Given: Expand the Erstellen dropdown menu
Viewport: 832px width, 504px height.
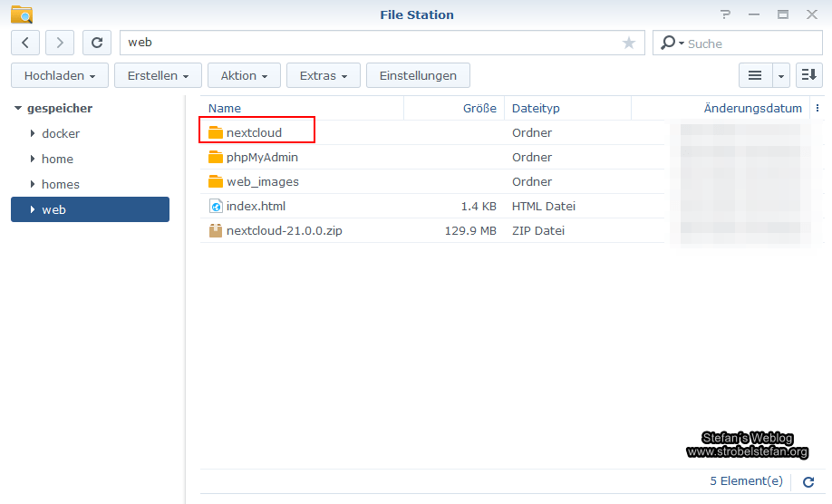Looking at the screenshot, I should click(158, 75).
